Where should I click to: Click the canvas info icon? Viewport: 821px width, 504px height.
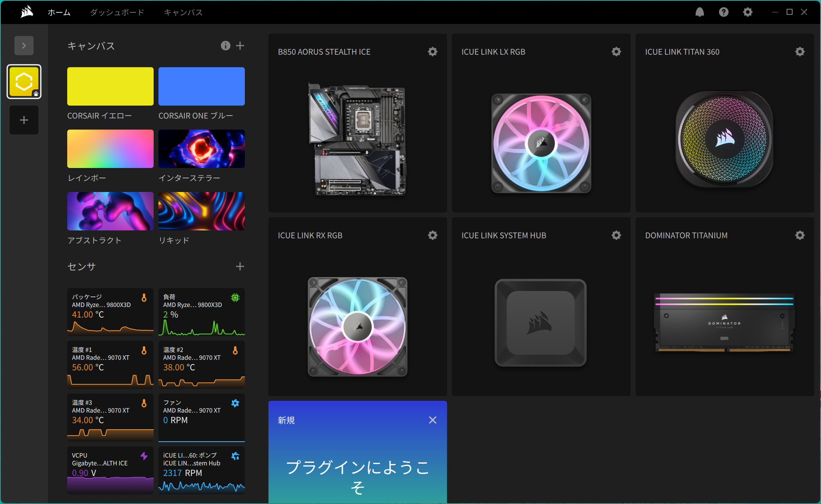click(x=226, y=46)
